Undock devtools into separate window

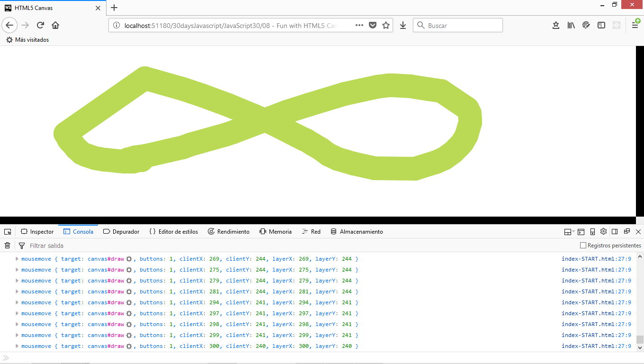pos(626,231)
